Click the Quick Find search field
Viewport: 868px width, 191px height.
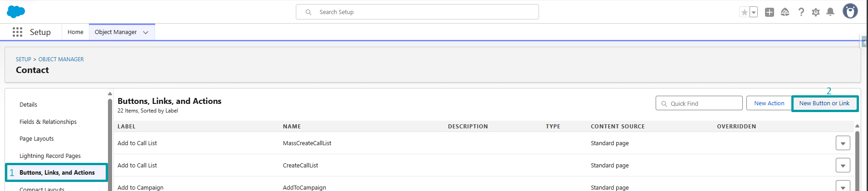[699, 103]
